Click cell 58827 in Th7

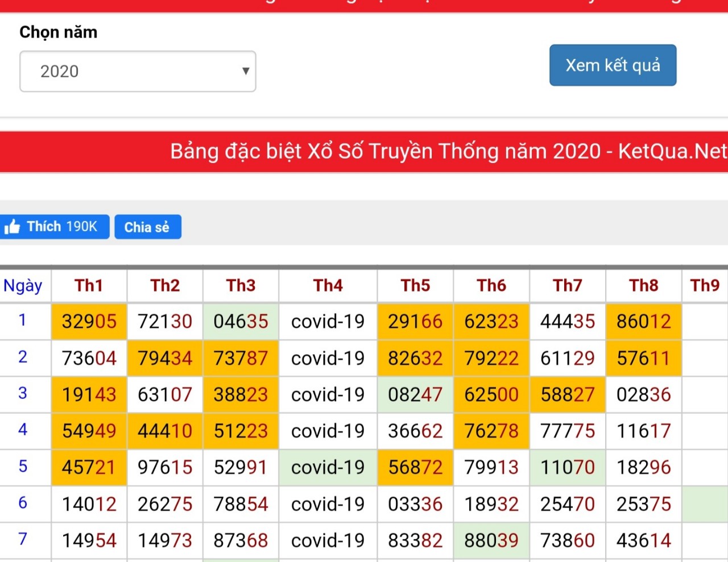[568, 394]
